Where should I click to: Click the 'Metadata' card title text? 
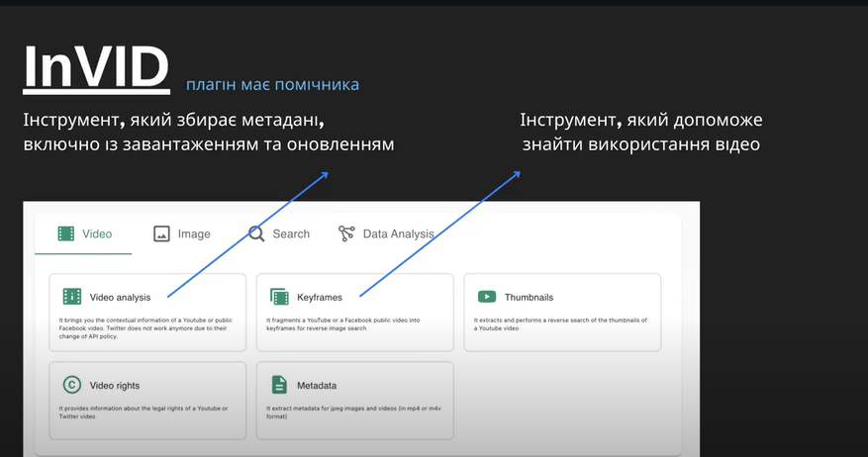(x=317, y=386)
